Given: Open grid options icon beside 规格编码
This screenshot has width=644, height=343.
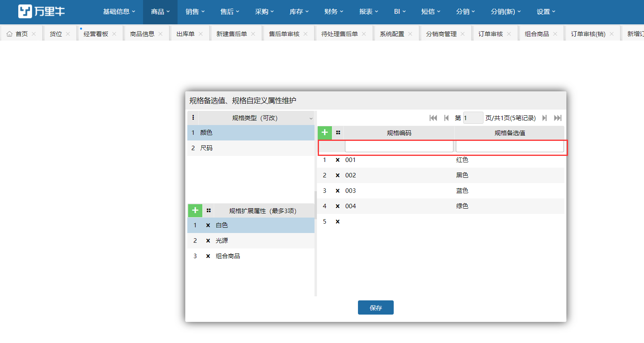Looking at the screenshot, I should pos(338,133).
